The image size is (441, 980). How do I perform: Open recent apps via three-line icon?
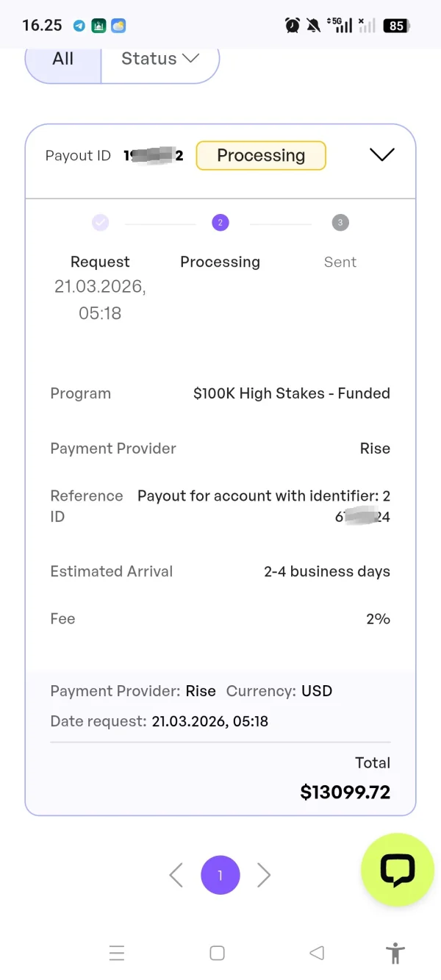[117, 953]
